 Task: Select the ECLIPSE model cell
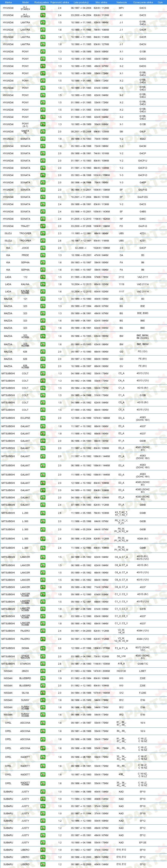pyautogui.click(x=25, y=418)
